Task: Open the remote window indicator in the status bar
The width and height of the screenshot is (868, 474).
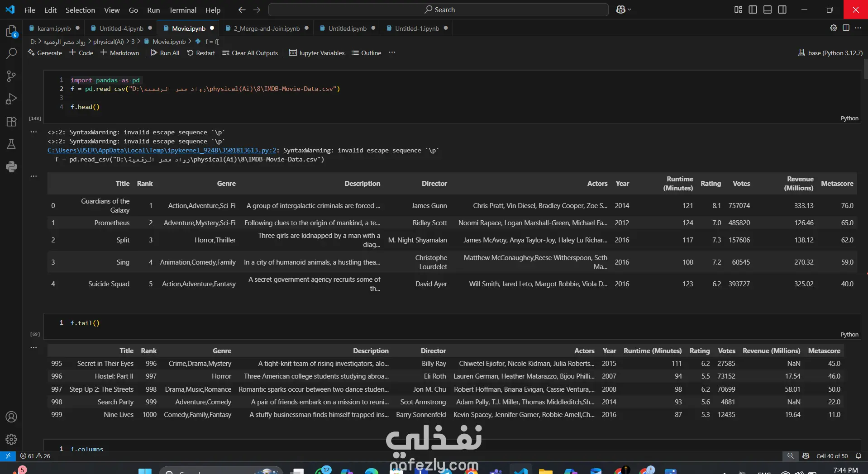Action: click(x=8, y=456)
